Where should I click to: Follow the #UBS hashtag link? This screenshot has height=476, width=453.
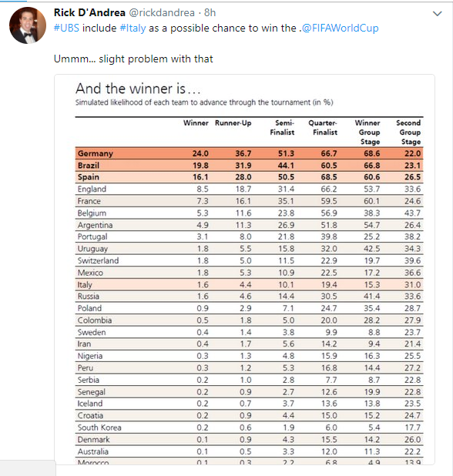coord(66,28)
